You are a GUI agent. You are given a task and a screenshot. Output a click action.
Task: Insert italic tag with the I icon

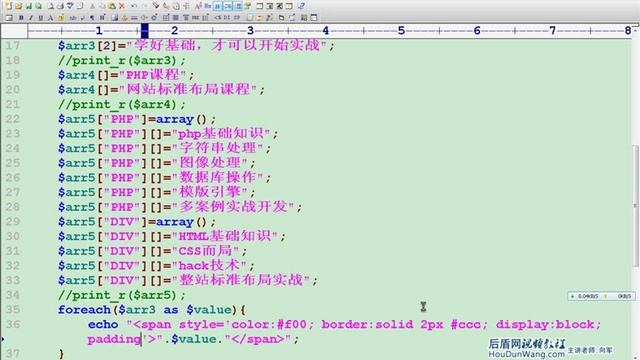[31, 18]
